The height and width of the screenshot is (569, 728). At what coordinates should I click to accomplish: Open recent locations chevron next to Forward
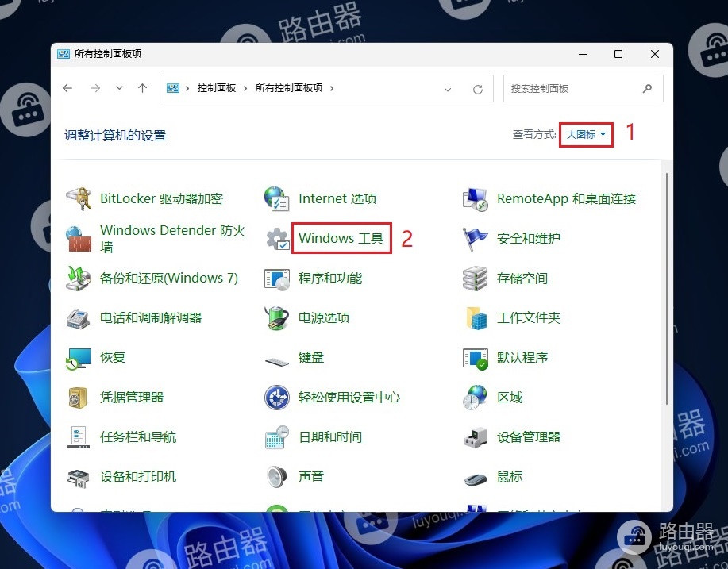click(x=119, y=88)
